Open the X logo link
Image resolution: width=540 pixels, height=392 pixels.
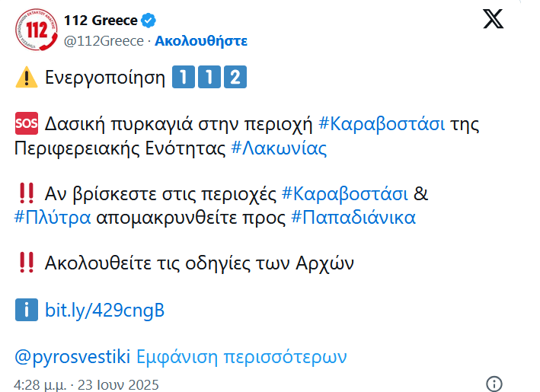click(494, 21)
